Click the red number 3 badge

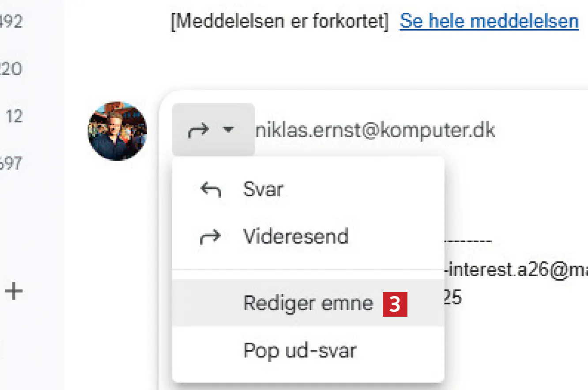pos(395,304)
